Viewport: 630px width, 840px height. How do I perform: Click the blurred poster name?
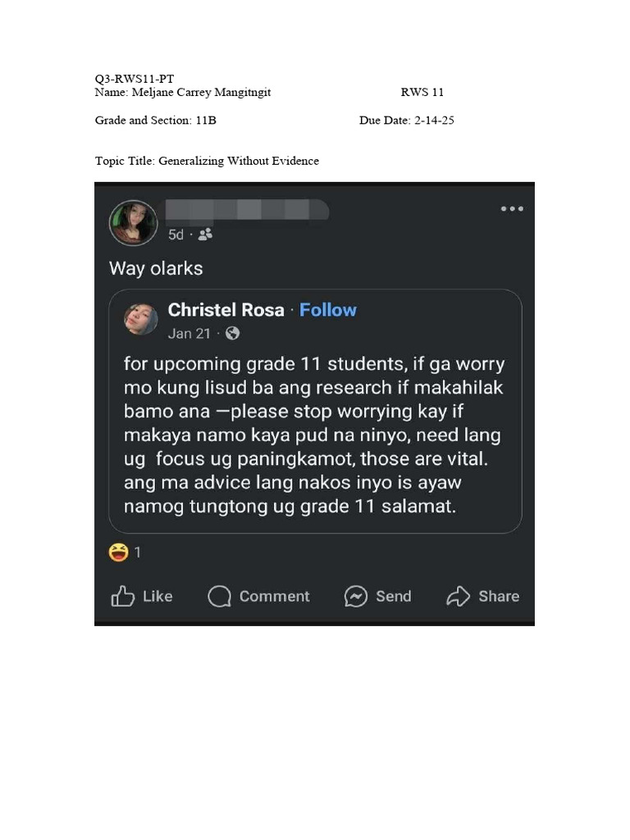coord(246,210)
